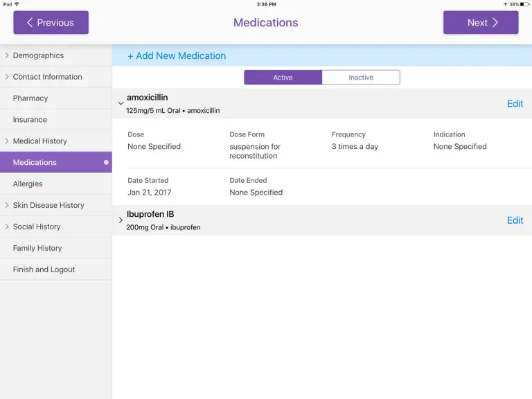This screenshot has width=532, height=399.
Task: Edit the Ibuprofen IB medication entry
Action: (x=515, y=220)
